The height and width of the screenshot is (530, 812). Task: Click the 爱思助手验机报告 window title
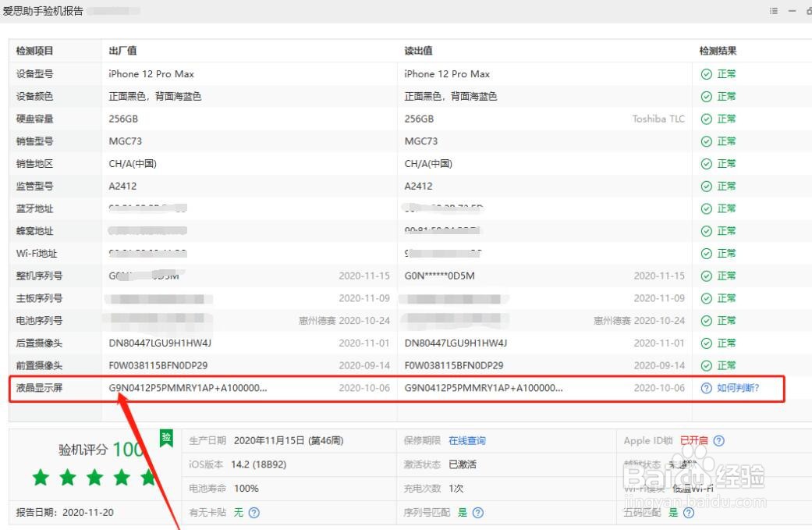pyautogui.click(x=43, y=11)
